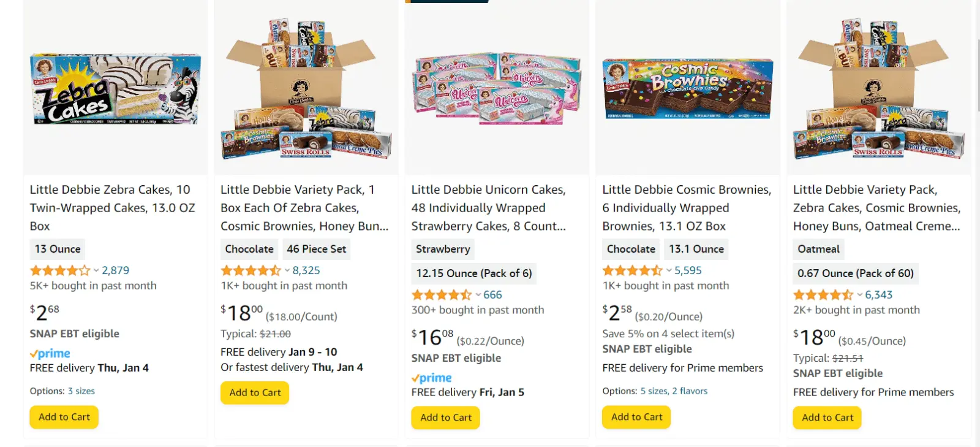Viewport: 980px width, 447px height.
Task: Click star rating of Oatmeal Variety Pack
Action: (x=823, y=295)
